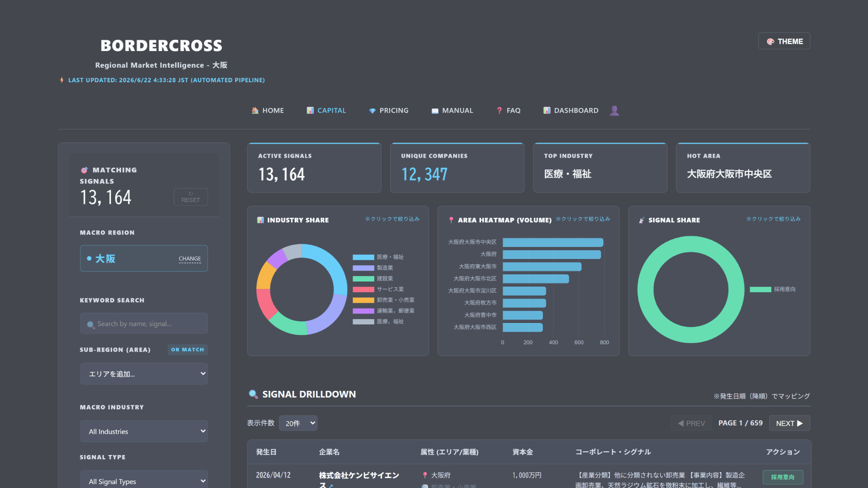Click the Capital chart icon in navigation
868x488 pixels.
[x=310, y=110]
